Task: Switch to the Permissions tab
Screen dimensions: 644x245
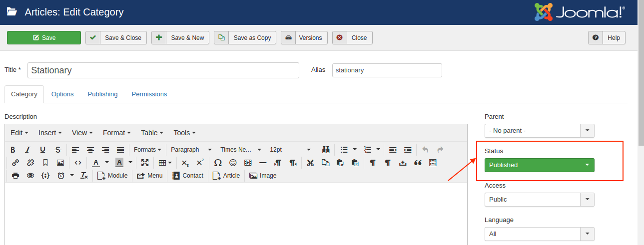Action: [149, 94]
